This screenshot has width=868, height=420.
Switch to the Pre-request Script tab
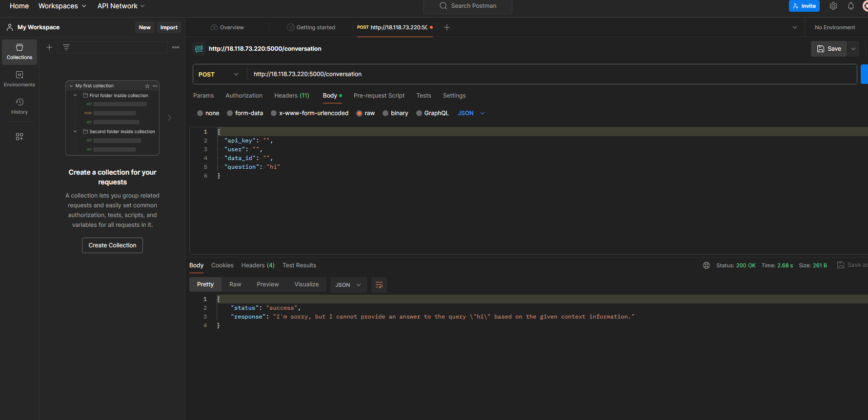click(x=379, y=96)
